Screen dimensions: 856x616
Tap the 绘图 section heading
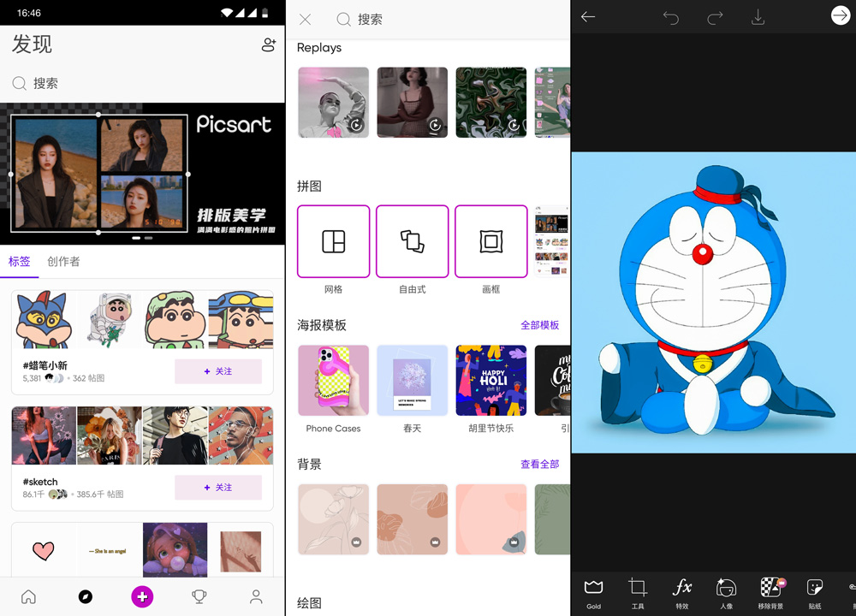tap(309, 603)
